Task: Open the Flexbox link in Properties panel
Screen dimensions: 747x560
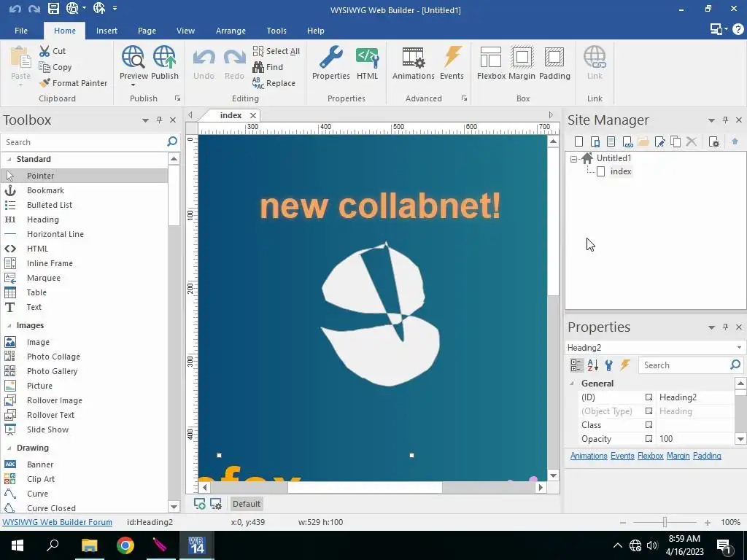Action: tap(650, 456)
